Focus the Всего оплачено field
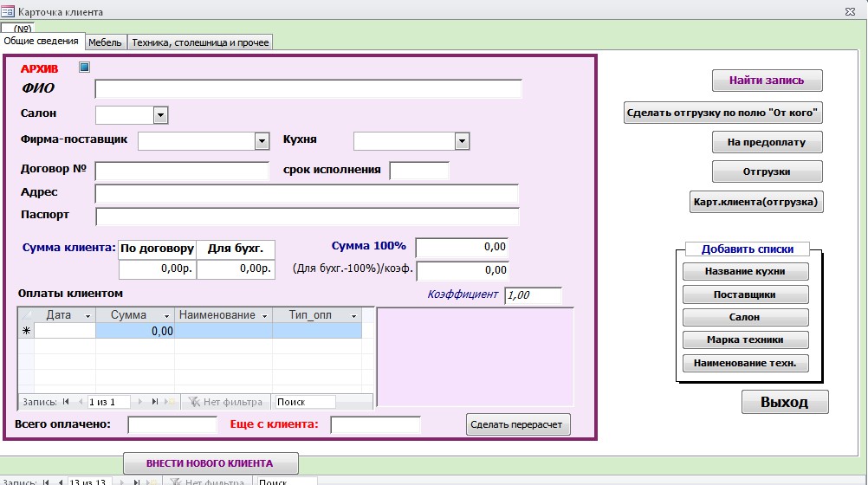The image size is (868, 485). point(172,424)
